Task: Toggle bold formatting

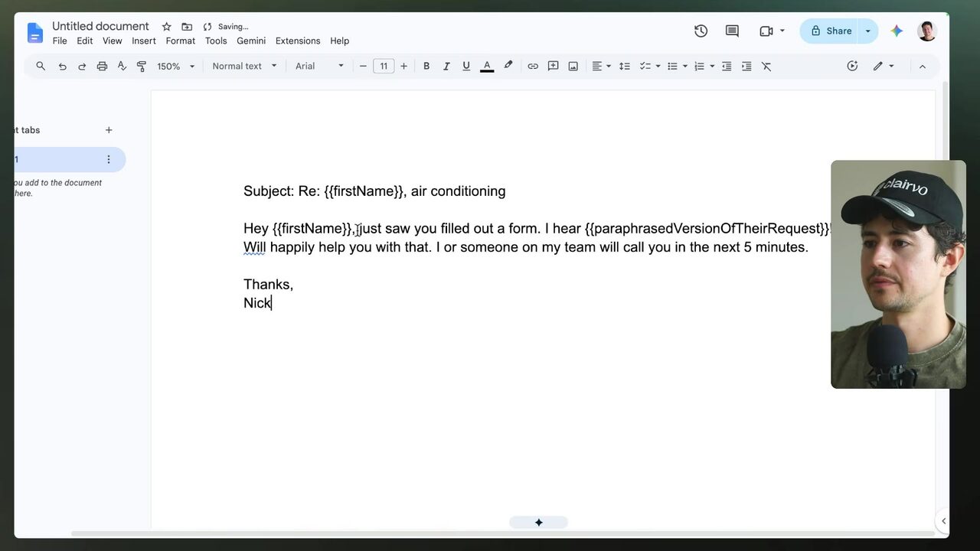Action: (x=426, y=67)
